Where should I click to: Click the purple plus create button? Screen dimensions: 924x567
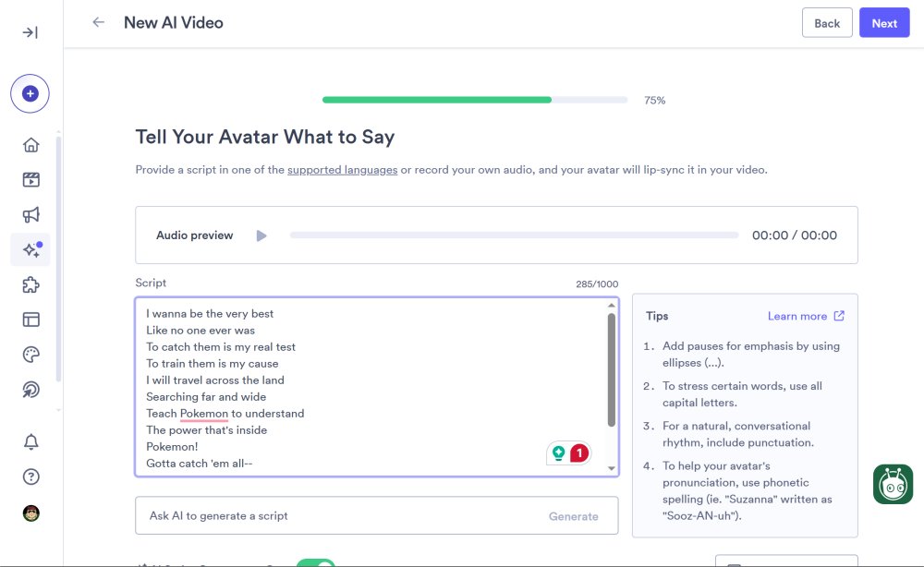coord(30,93)
